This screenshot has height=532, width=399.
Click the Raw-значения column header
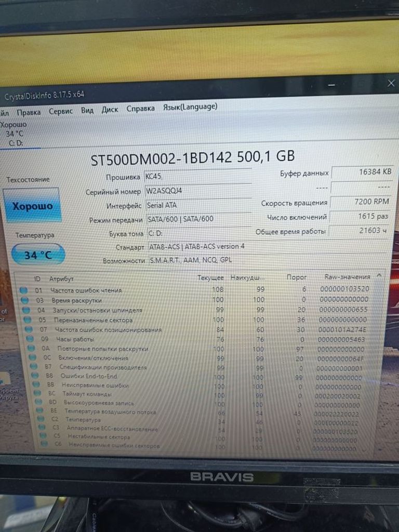pos(347,277)
